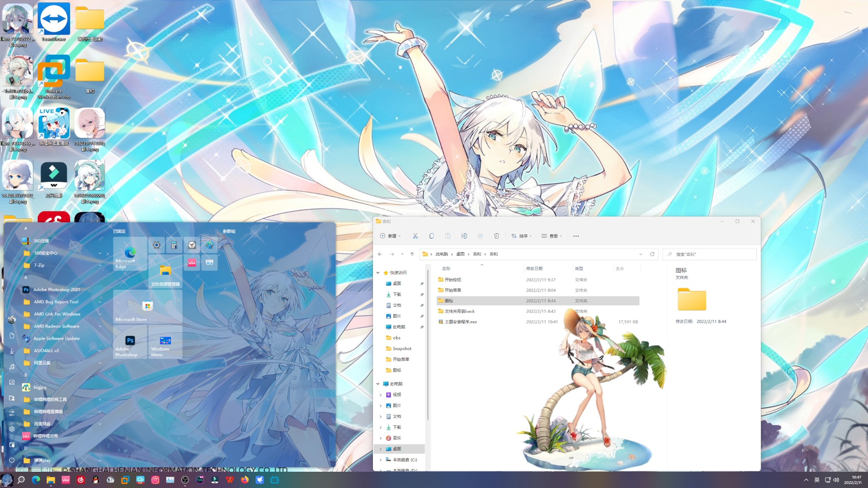This screenshot has width=868, height=488.
Task: Click the Cut scissors icon in Explorer toolbar
Action: tap(415, 236)
